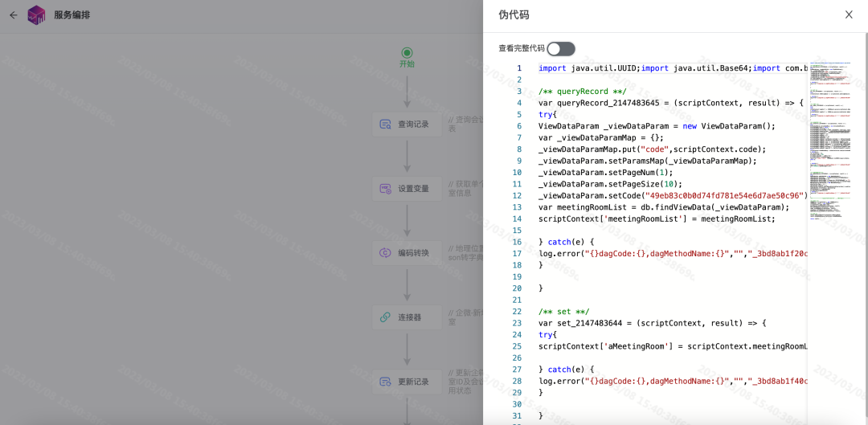
Task: Toggle the 查看完整代码 switch
Action: pyautogui.click(x=561, y=49)
